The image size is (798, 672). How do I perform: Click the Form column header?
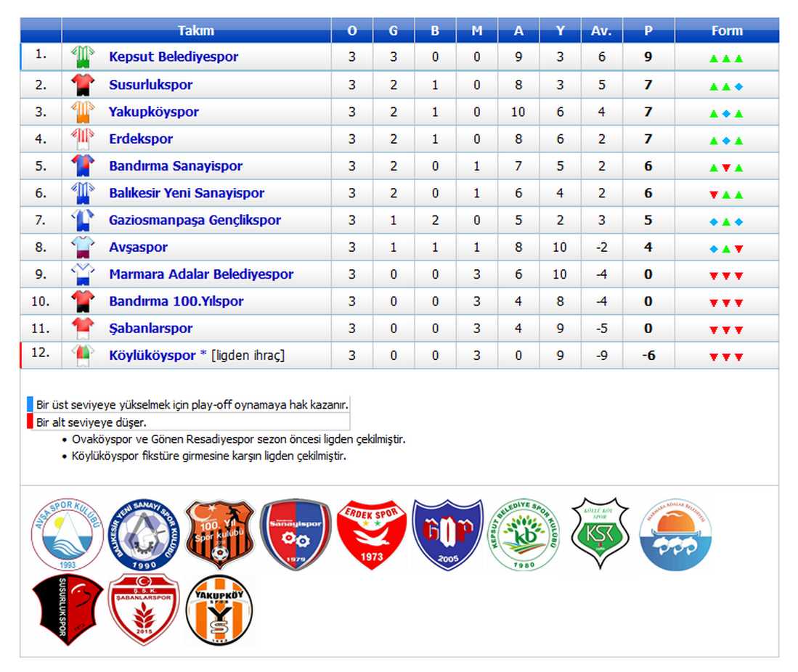(x=726, y=30)
